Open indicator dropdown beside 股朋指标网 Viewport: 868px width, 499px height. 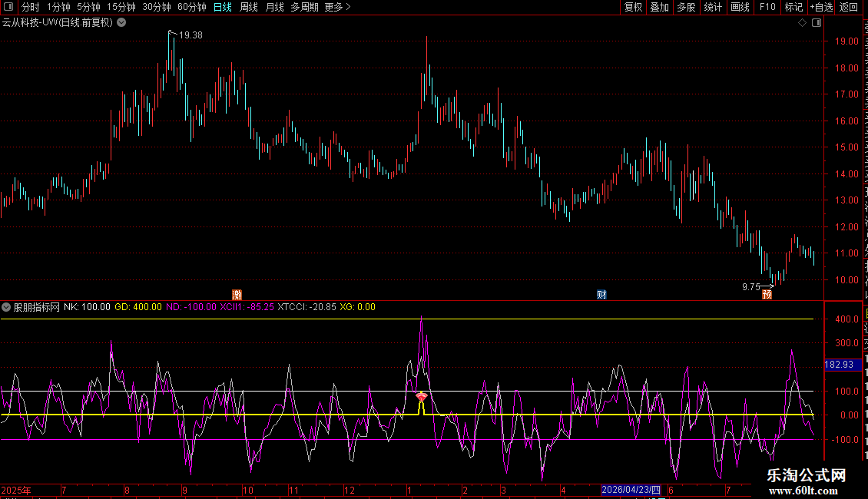click(6, 307)
